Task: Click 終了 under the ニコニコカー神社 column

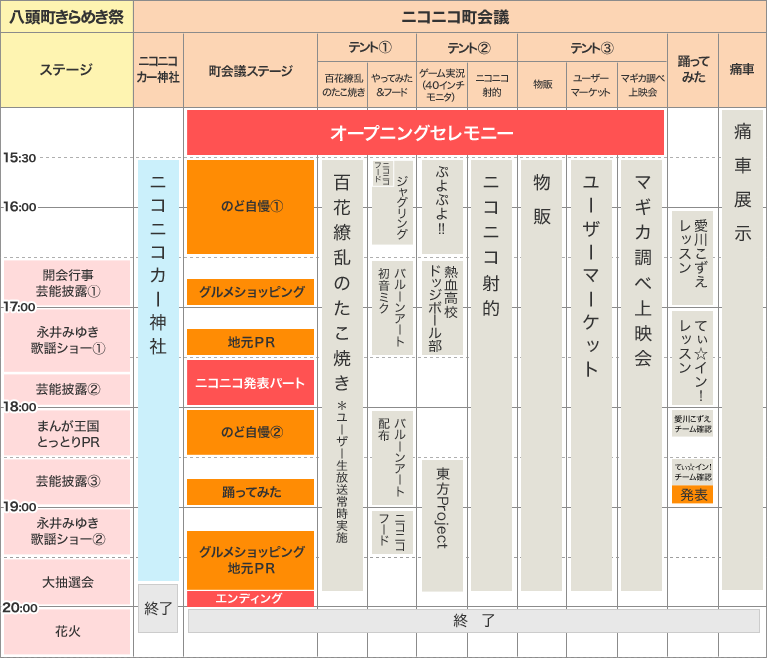Action: [158, 608]
